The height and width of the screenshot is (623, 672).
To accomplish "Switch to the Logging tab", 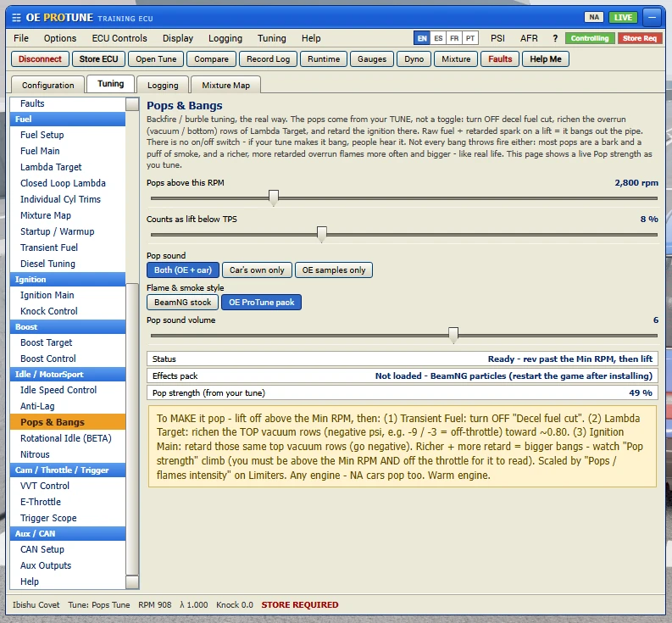I will tap(163, 85).
